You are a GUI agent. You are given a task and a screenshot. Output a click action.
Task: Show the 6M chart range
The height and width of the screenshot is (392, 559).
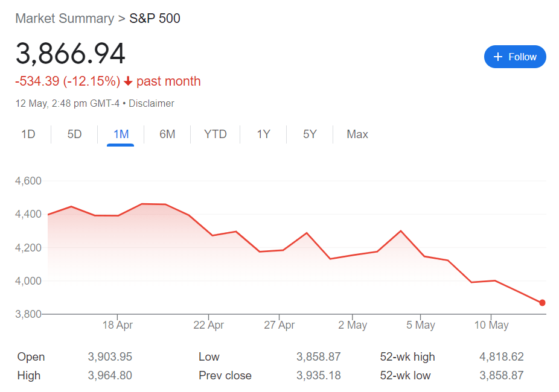[167, 134]
